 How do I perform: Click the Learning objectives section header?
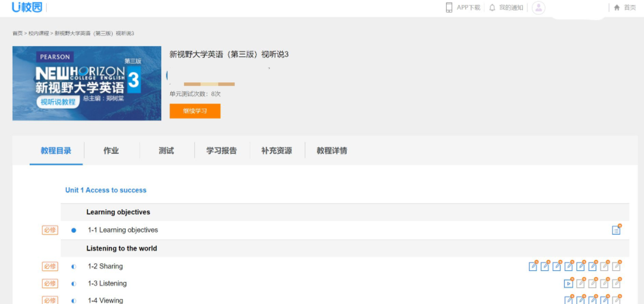118,213
